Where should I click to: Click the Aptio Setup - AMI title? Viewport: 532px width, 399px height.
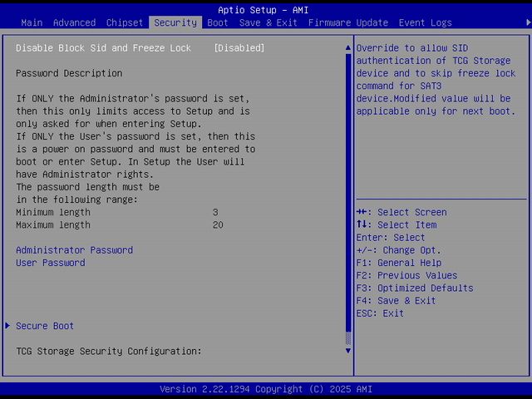[x=264, y=10]
